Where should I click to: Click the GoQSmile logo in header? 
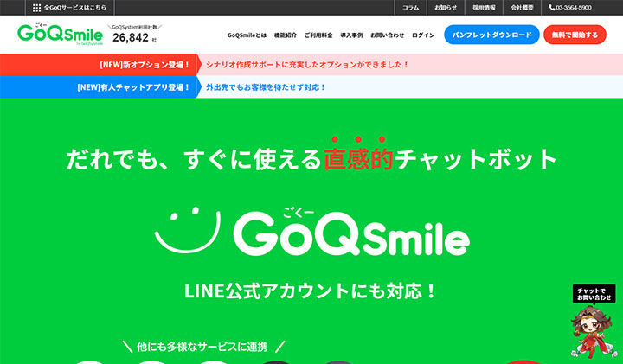coord(60,34)
